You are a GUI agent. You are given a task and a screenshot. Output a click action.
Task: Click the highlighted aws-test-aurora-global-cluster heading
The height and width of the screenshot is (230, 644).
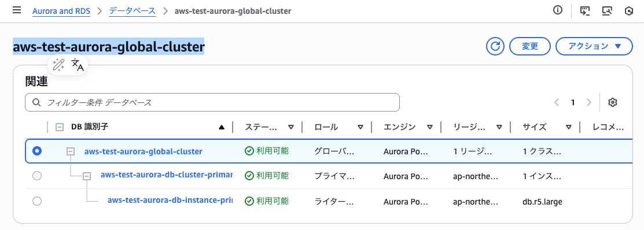tap(108, 47)
